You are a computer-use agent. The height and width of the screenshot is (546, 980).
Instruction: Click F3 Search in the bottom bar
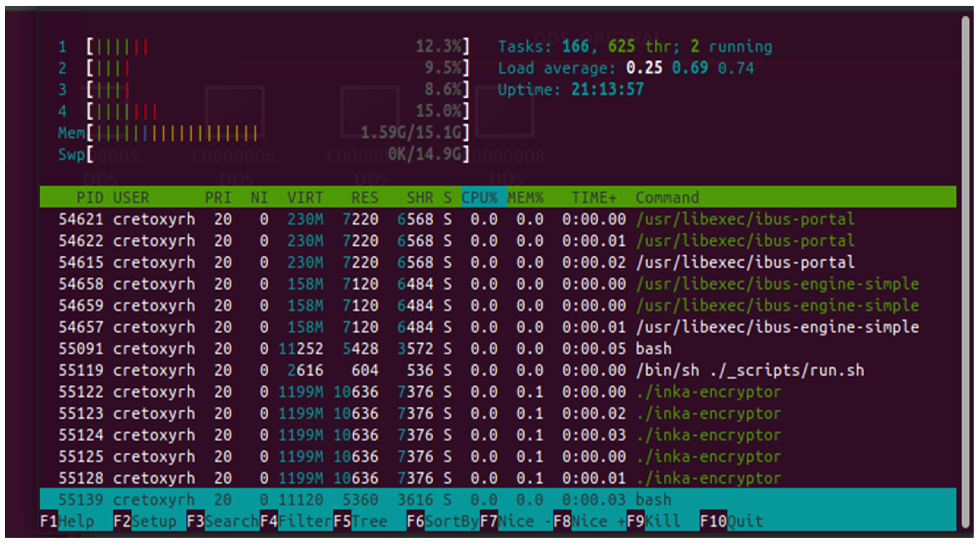coord(223,521)
